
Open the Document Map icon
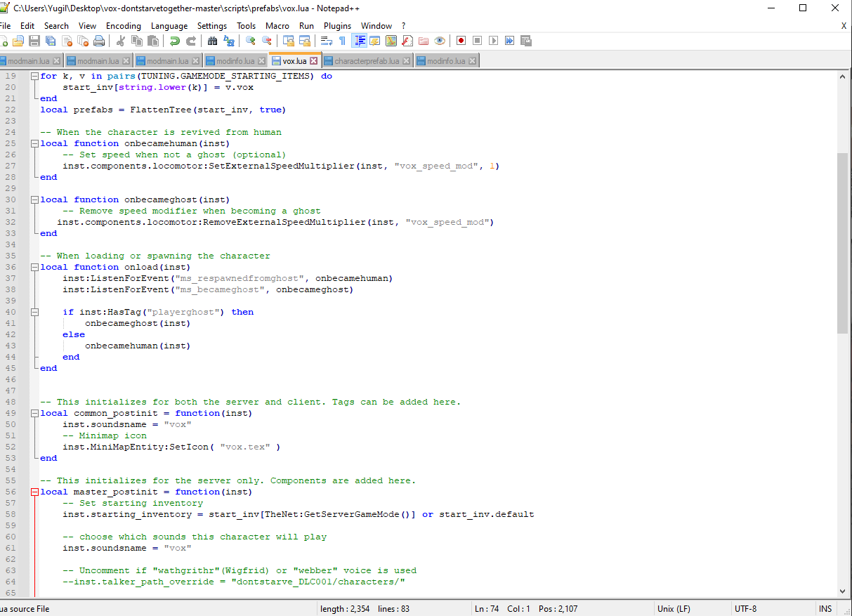click(391, 41)
